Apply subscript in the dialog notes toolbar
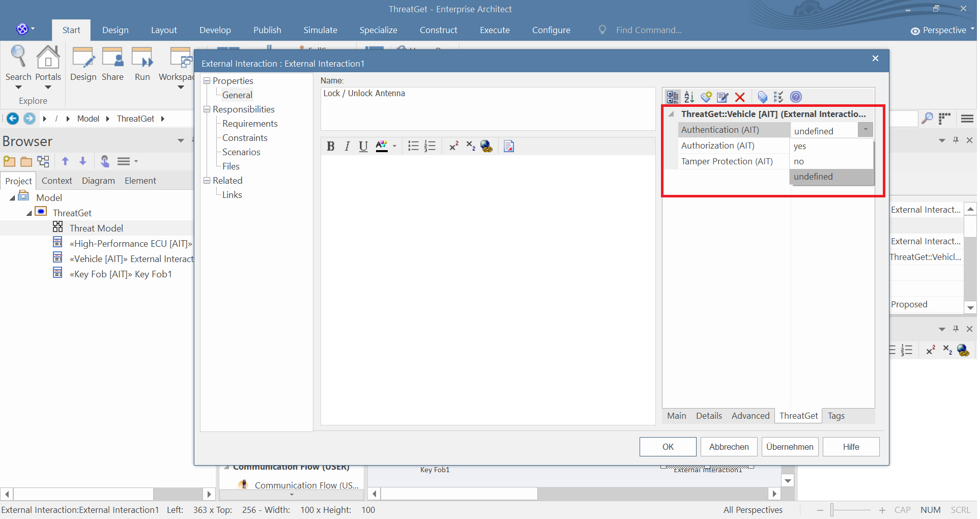 471,147
